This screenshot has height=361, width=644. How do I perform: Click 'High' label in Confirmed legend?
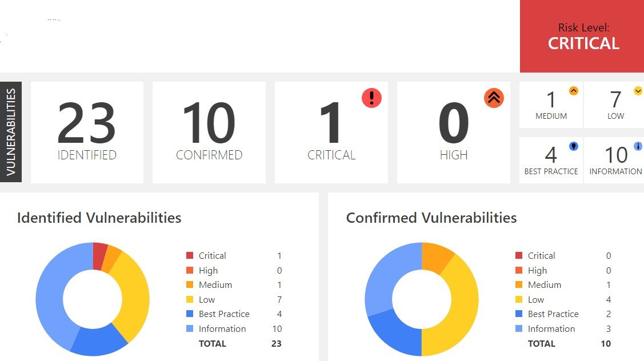[537, 270]
